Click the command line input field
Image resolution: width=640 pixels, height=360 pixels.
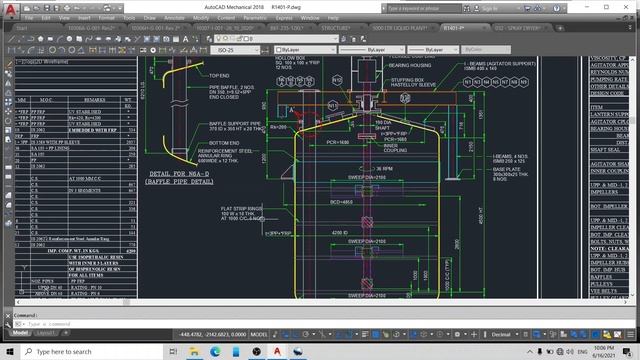(x=322, y=324)
